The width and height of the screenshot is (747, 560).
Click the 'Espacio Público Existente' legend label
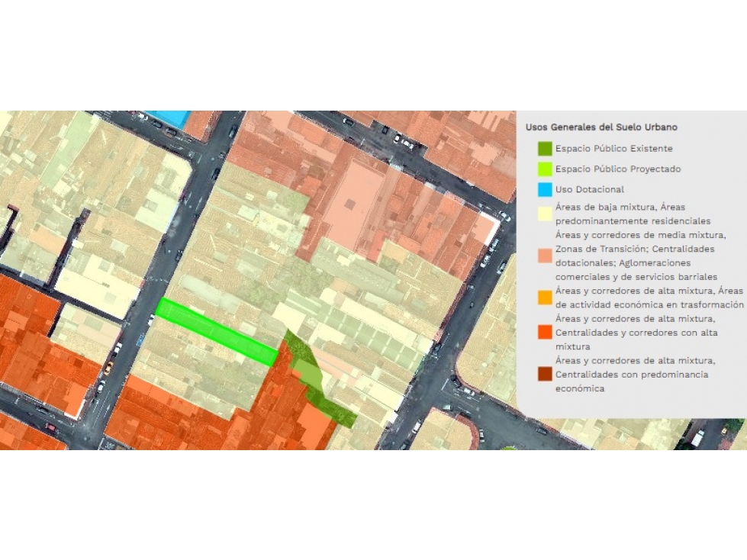(x=613, y=149)
